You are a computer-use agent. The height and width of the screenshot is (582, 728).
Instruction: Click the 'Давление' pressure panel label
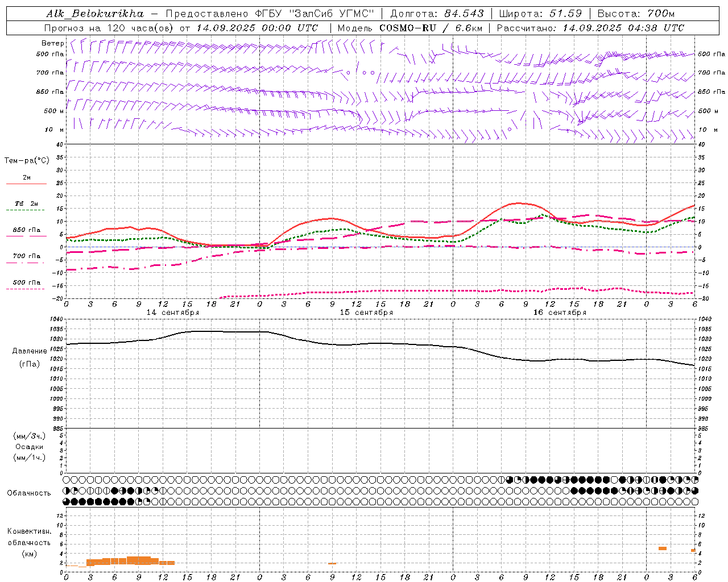click(30, 351)
